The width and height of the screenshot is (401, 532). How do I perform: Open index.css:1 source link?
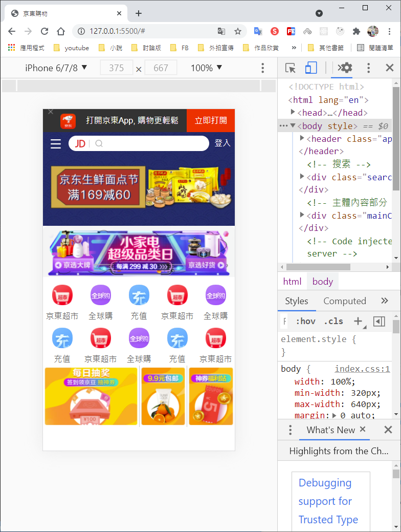pyautogui.click(x=362, y=369)
